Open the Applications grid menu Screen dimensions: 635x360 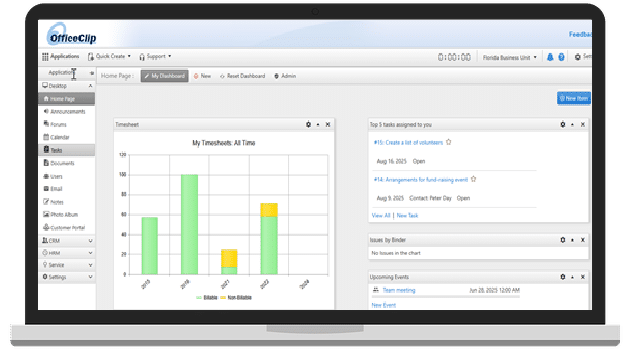(61, 56)
